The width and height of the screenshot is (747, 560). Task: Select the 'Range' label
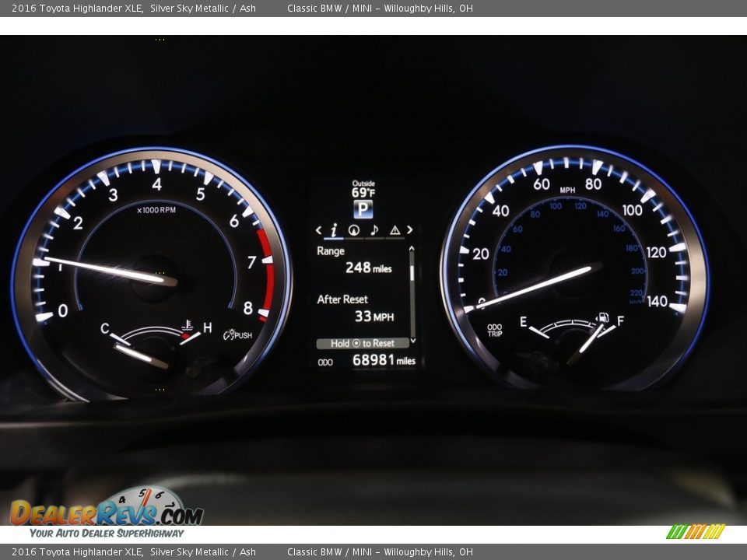(331, 251)
